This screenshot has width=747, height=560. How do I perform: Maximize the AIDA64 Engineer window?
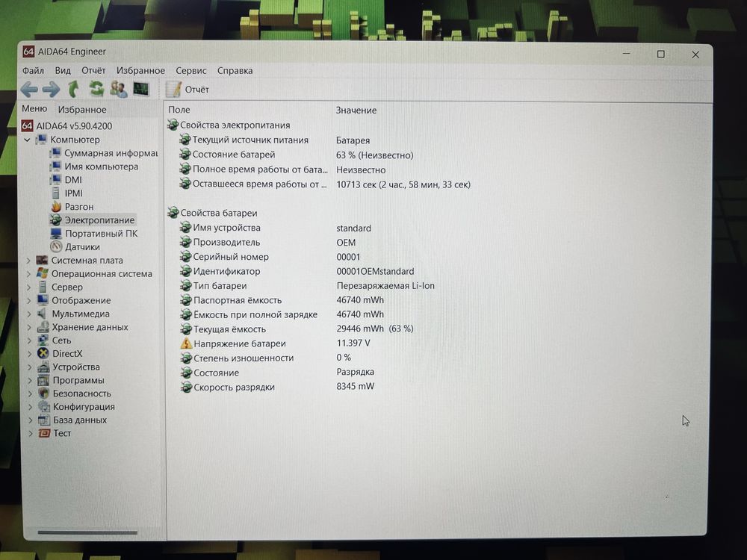click(x=661, y=55)
